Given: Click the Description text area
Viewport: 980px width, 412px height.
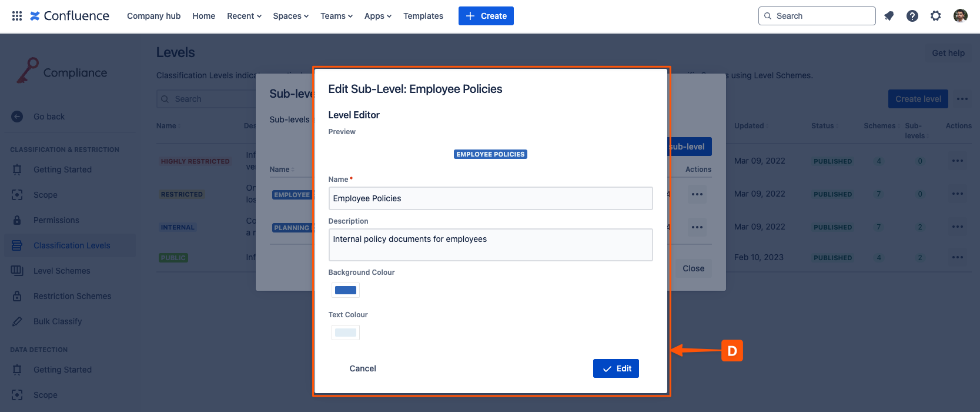Looking at the screenshot, I should coord(490,244).
